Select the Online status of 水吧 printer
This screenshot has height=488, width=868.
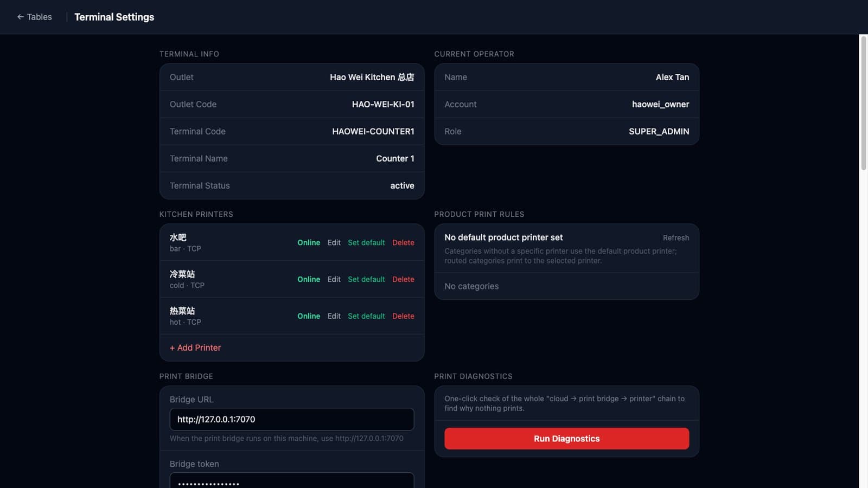click(x=309, y=242)
